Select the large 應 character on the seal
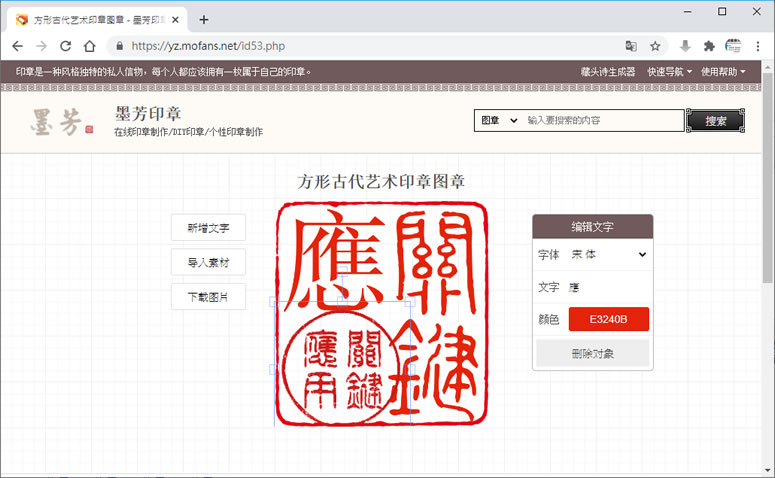The image size is (775, 478). [x=334, y=262]
